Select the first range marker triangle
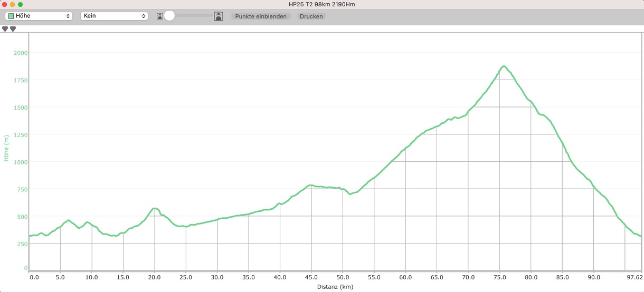 (5, 30)
